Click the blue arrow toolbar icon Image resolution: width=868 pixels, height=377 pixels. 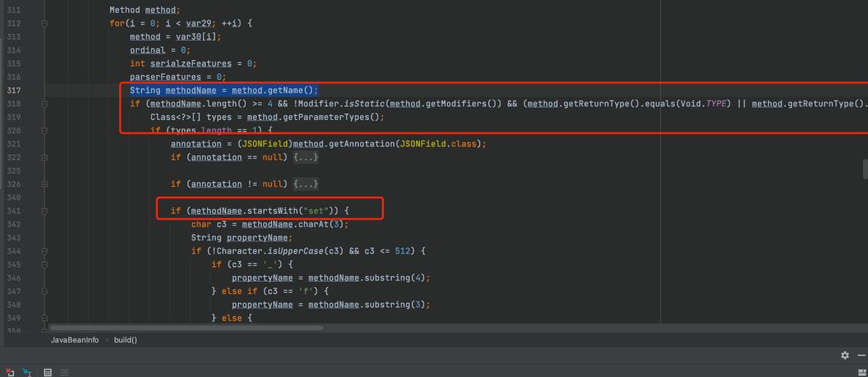point(26,372)
